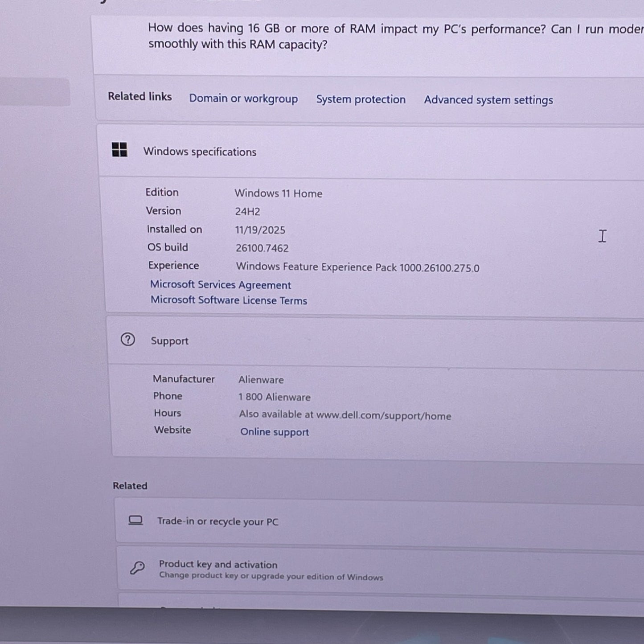Open the Online support website link
Viewport: 644px width, 644px height.
click(274, 432)
